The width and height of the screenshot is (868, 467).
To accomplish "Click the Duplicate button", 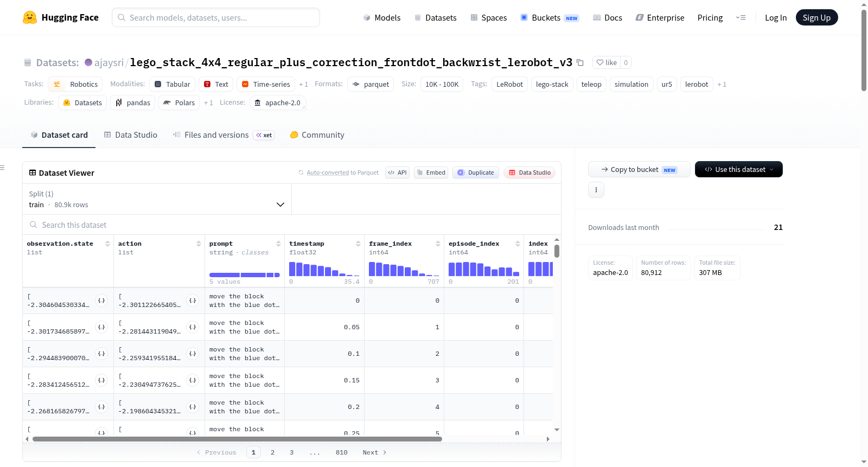I will [x=476, y=172].
